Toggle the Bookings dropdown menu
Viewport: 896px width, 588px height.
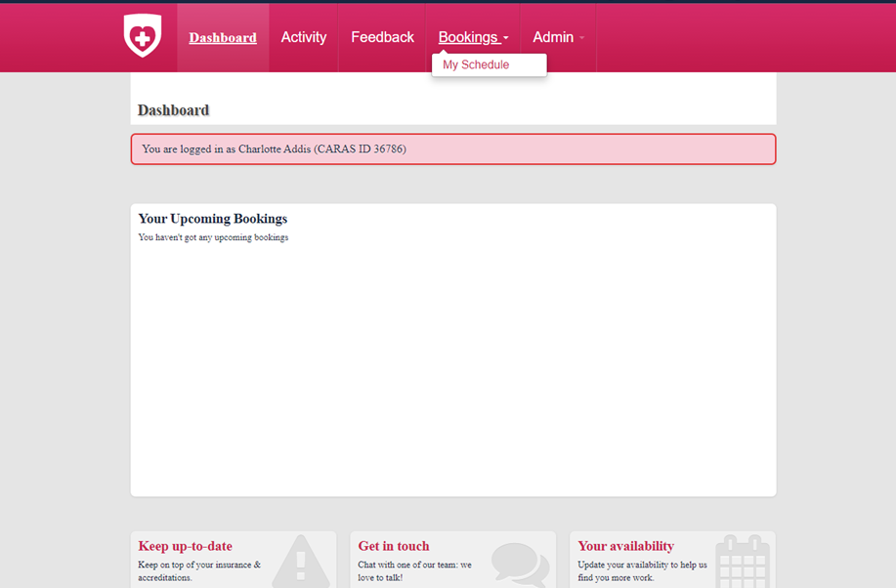pyautogui.click(x=473, y=37)
